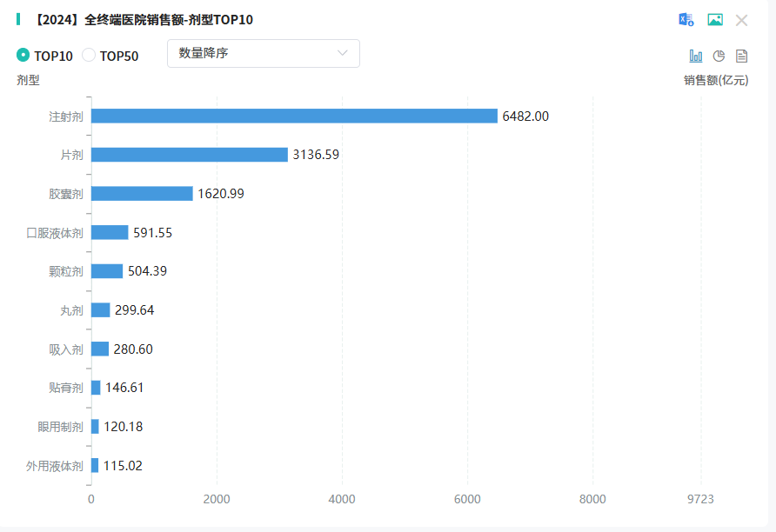Click the 吸入剂 bar
This screenshot has height=532, width=776.
pyautogui.click(x=100, y=349)
